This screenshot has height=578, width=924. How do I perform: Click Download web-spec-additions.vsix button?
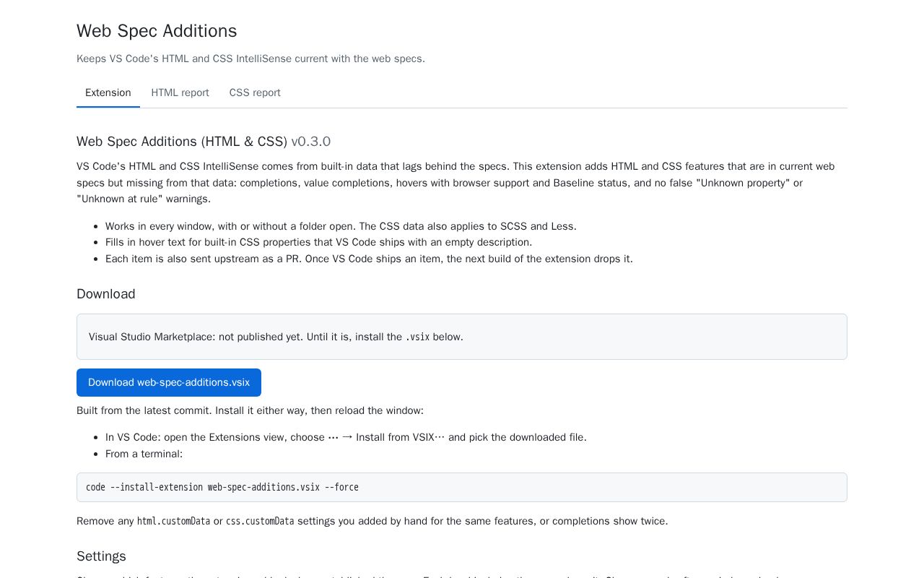pos(169,382)
